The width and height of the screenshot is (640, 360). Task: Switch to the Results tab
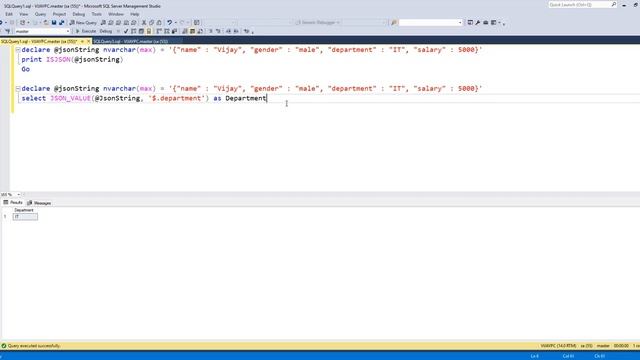click(x=13, y=202)
